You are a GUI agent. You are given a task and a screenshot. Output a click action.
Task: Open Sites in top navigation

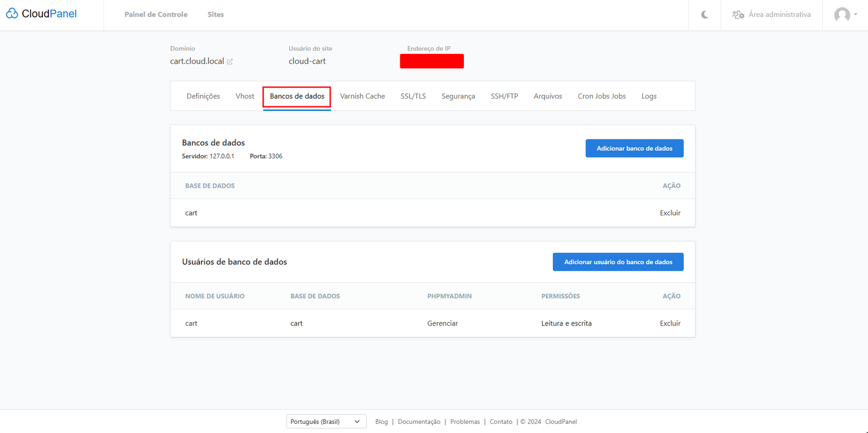coord(215,15)
